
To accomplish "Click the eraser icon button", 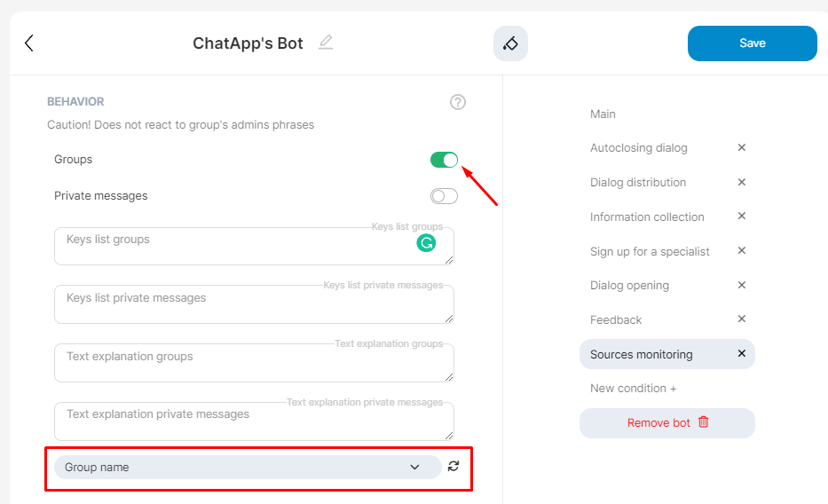I will [510, 43].
